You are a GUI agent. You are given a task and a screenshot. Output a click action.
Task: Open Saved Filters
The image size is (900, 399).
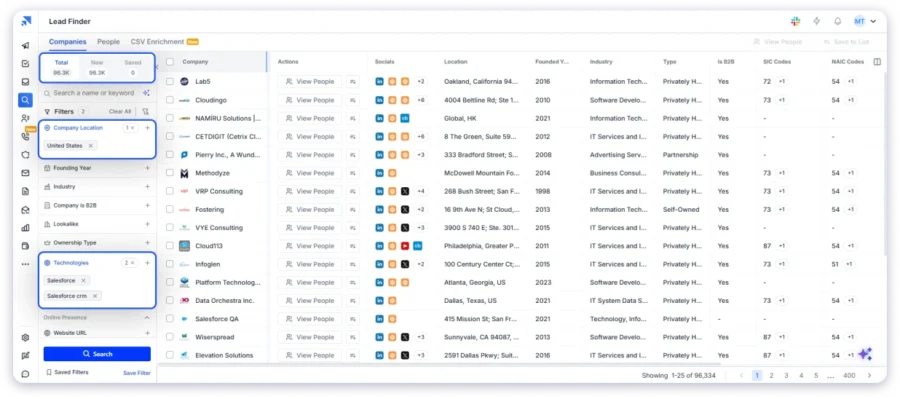point(67,373)
